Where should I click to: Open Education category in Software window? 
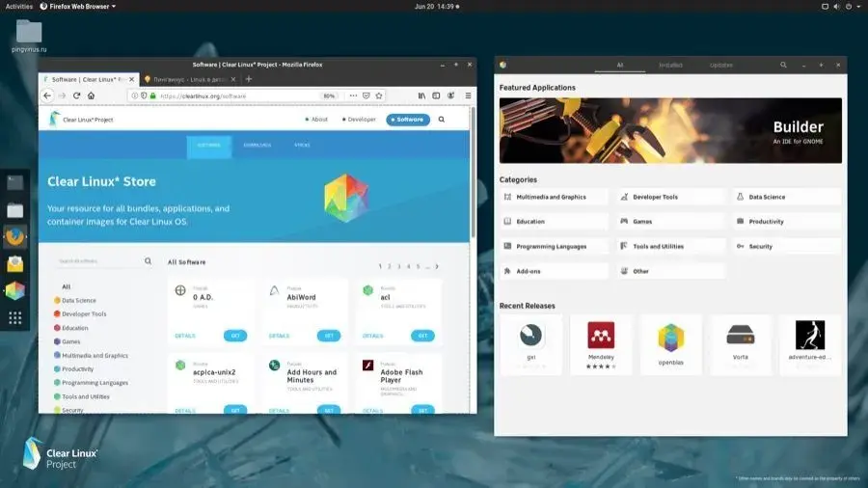pos(554,221)
